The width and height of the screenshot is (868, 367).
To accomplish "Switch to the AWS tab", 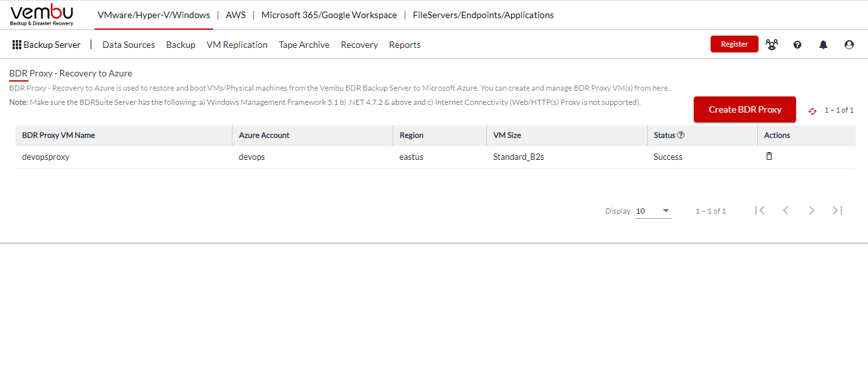I will [236, 15].
